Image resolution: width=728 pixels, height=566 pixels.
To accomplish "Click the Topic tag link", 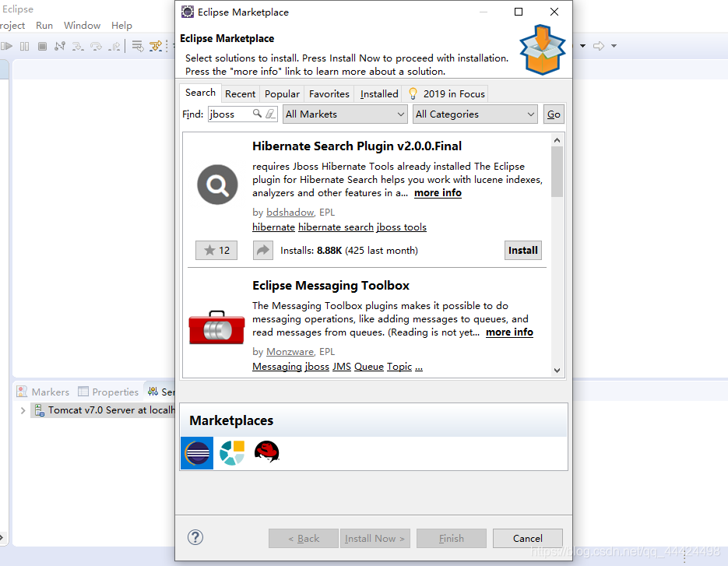I will point(399,367).
